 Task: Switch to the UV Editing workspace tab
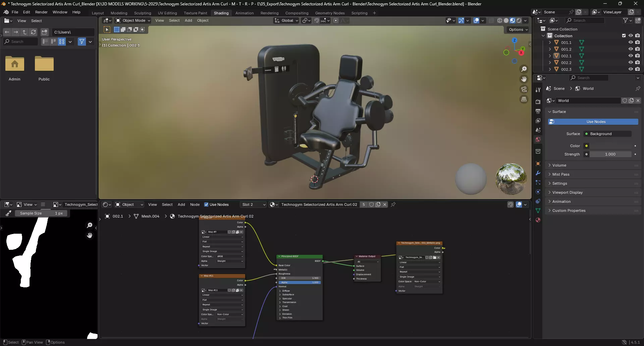[167, 13]
